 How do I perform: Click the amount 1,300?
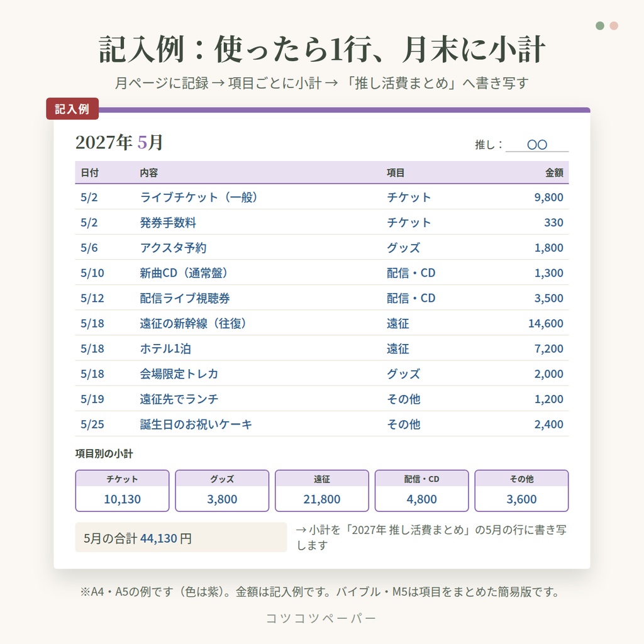pyautogui.click(x=548, y=273)
